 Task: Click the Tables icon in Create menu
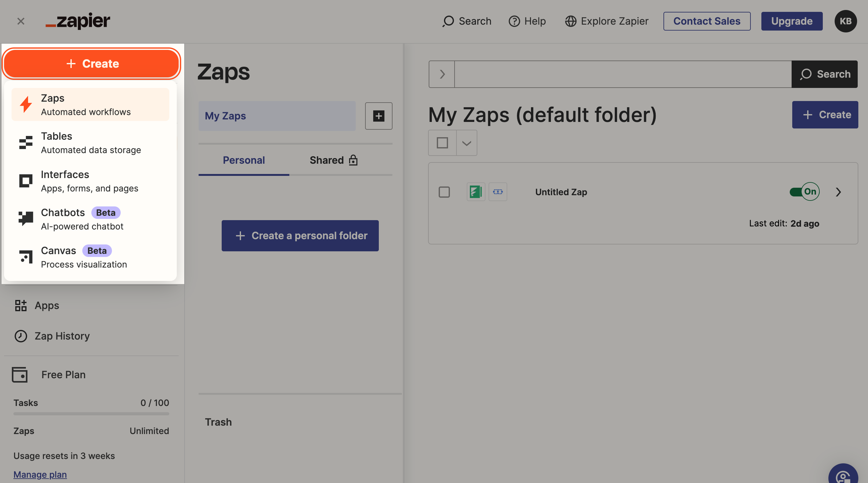[x=26, y=142]
